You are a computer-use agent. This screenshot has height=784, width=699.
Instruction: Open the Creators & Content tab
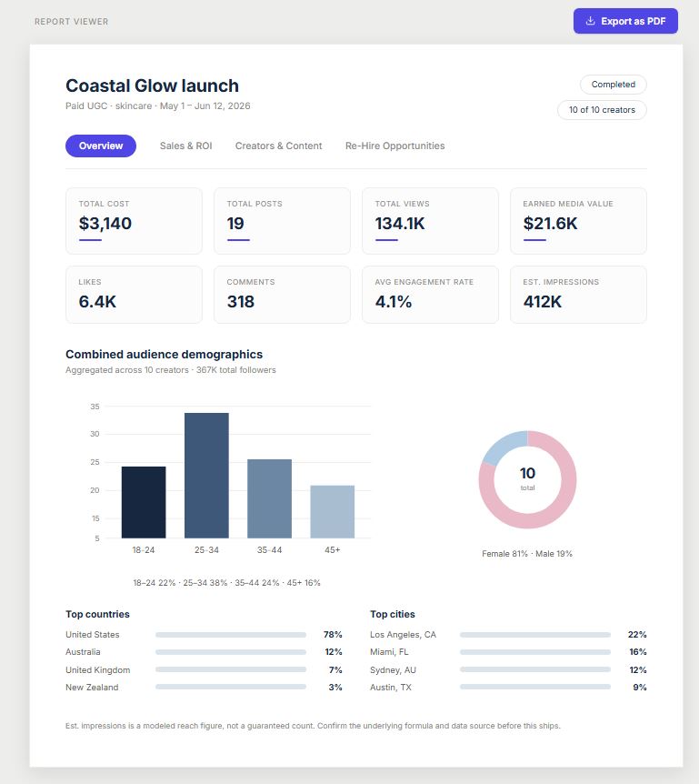tap(278, 146)
